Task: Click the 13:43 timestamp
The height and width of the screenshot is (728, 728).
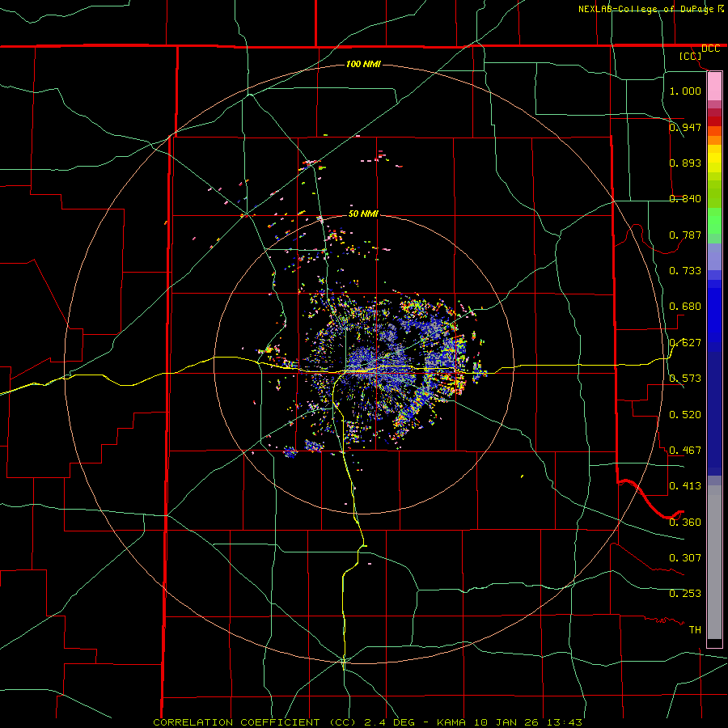Action: [x=565, y=722]
